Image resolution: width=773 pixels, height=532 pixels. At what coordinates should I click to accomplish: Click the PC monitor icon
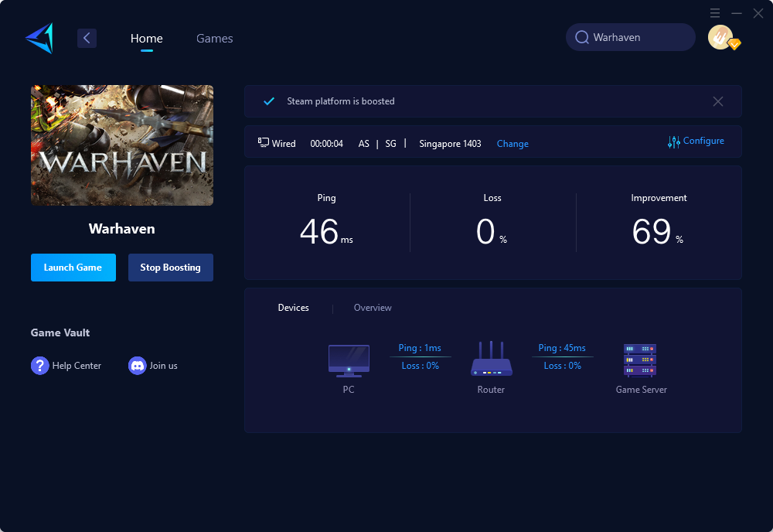coord(349,360)
